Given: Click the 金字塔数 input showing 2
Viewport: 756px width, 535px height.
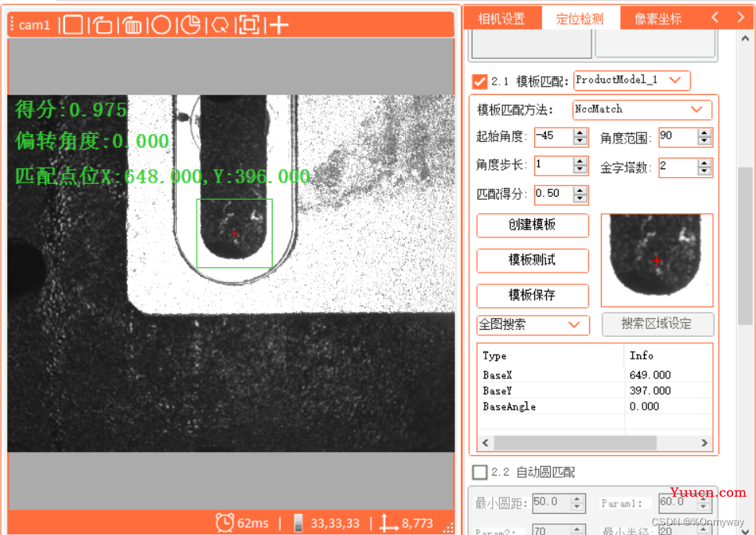Looking at the screenshot, I should coord(678,168).
